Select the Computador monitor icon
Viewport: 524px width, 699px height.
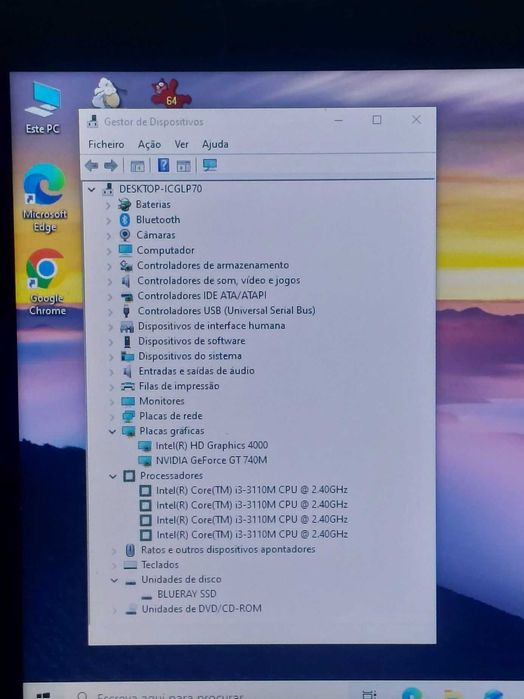tap(125, 250)
